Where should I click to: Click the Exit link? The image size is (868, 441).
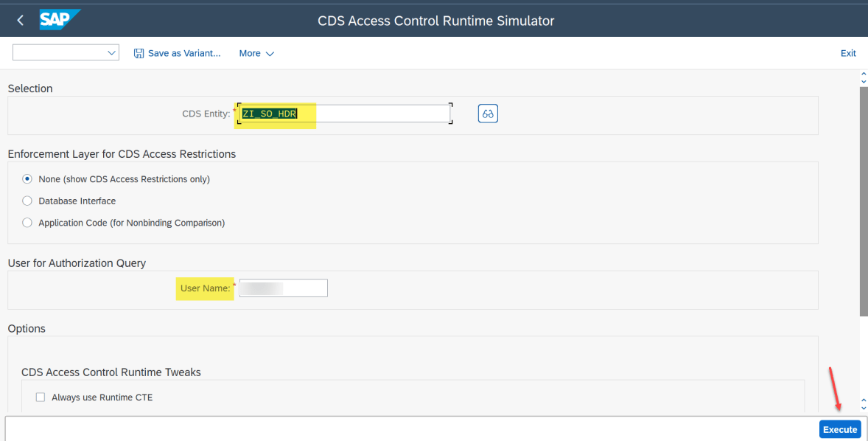coord(848,53)
